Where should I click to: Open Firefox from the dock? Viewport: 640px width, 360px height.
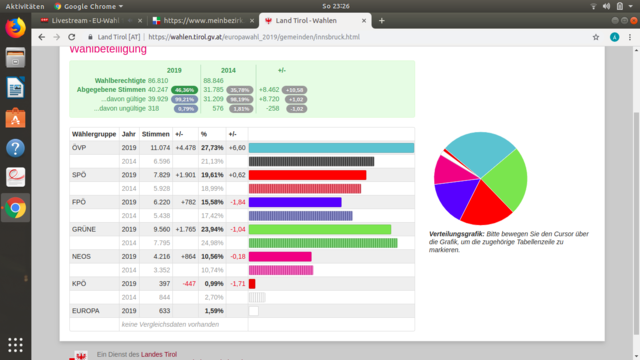pos(16,28)
